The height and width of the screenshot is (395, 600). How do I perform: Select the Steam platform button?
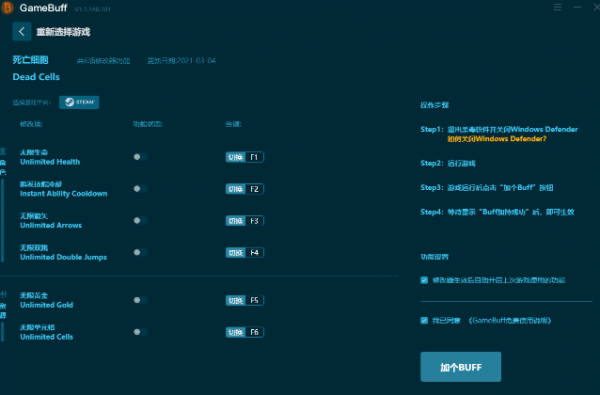click(79, 102)
